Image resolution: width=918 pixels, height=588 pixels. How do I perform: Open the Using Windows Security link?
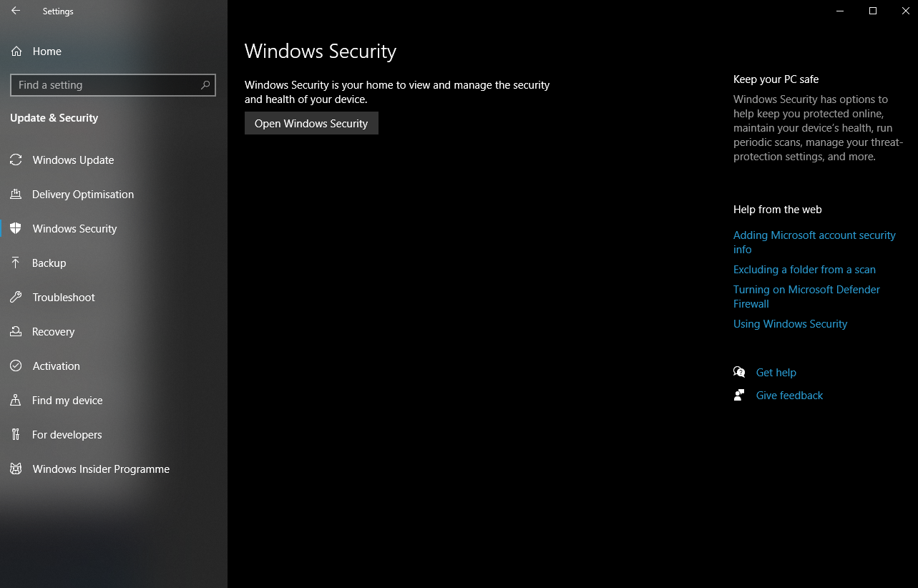pyautogui.click(x=790, y=324)
